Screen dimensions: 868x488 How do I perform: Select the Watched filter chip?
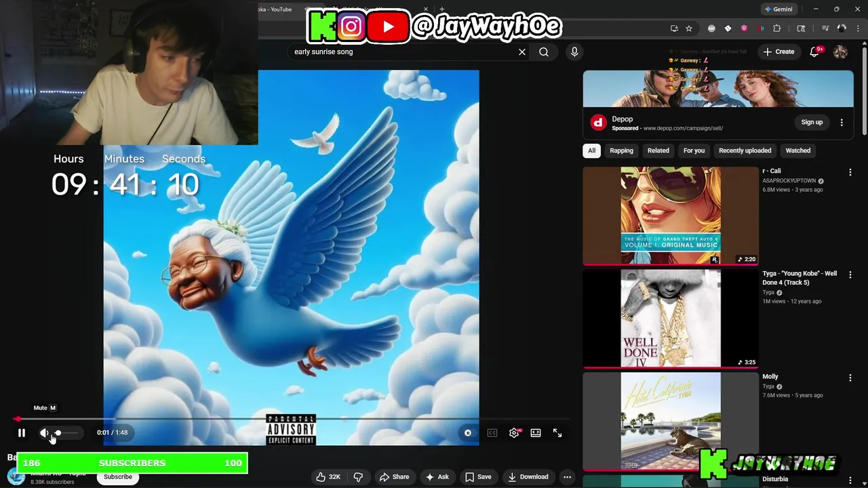point(797,150)
